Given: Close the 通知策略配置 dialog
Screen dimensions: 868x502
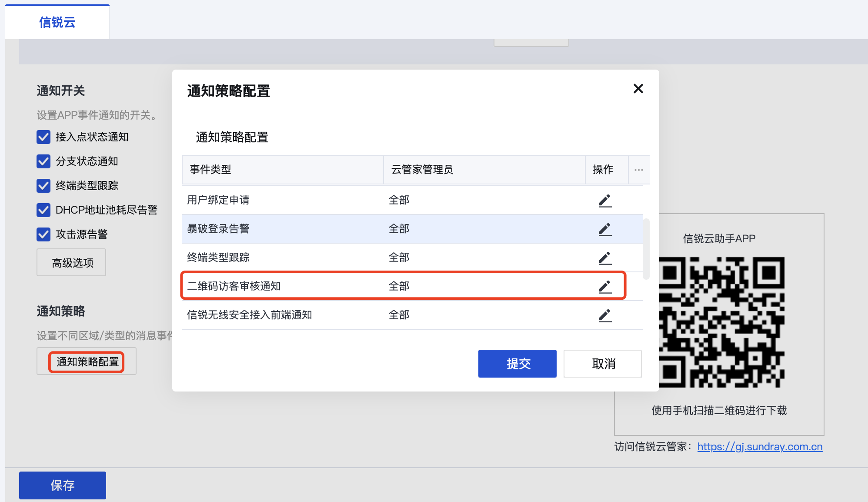Looking at the screenshot, I should click(x=638, y=89).
